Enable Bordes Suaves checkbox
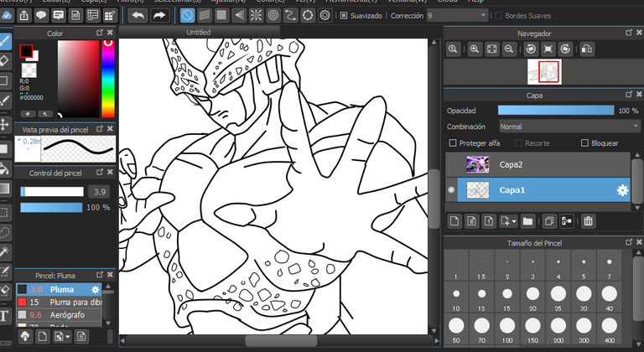Image resolution: width=644 pixels, height=352 pixels. 499,16
